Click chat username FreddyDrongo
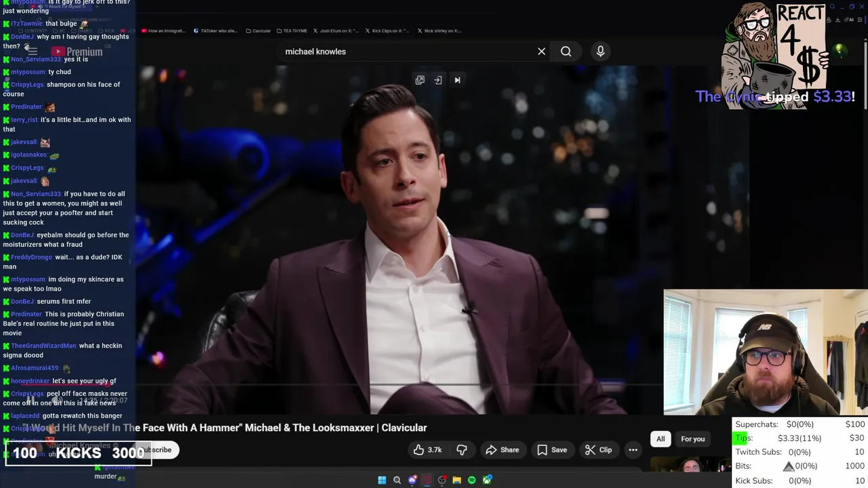Screen dimensions: 868x488 (31, 257)
